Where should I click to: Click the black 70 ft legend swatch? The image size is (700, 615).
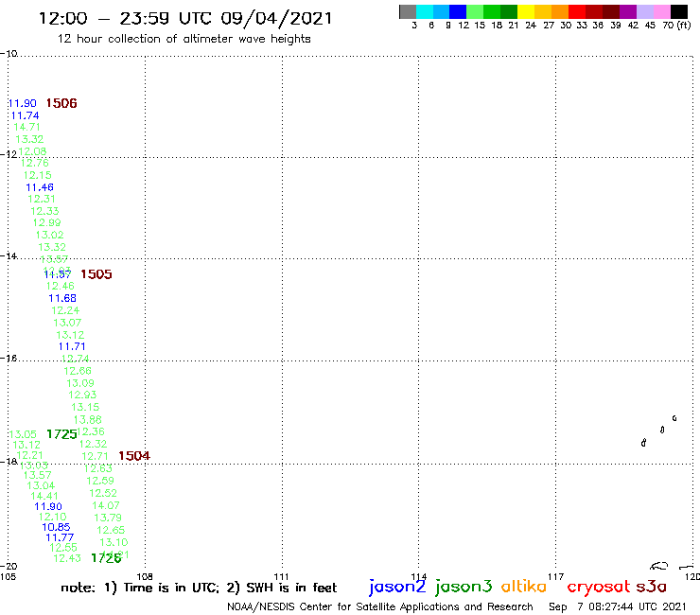678,11
